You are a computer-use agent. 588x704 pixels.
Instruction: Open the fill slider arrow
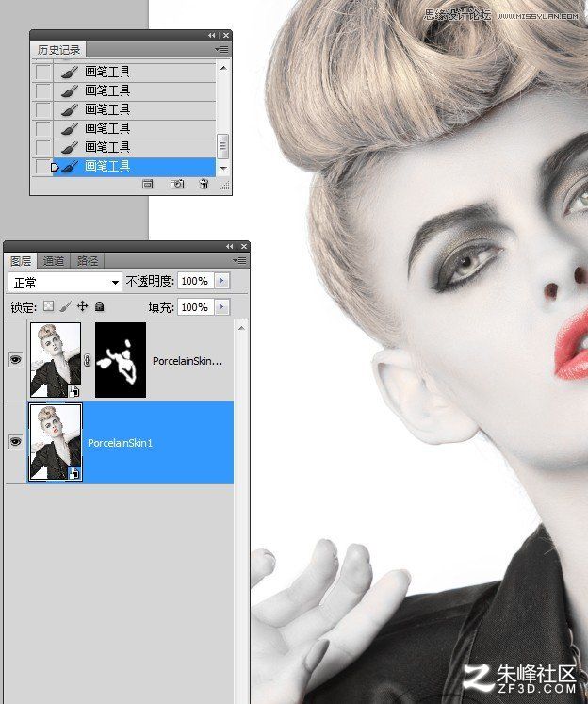click(x=221, y=307)
